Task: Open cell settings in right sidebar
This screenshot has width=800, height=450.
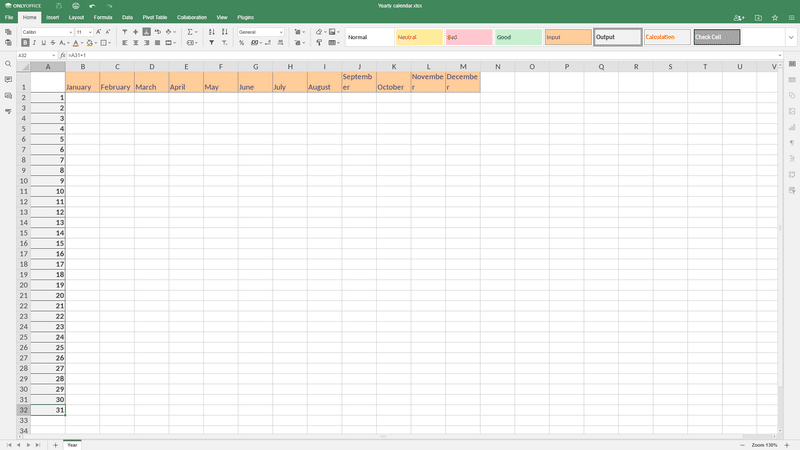Action: (x=792, y=64)
